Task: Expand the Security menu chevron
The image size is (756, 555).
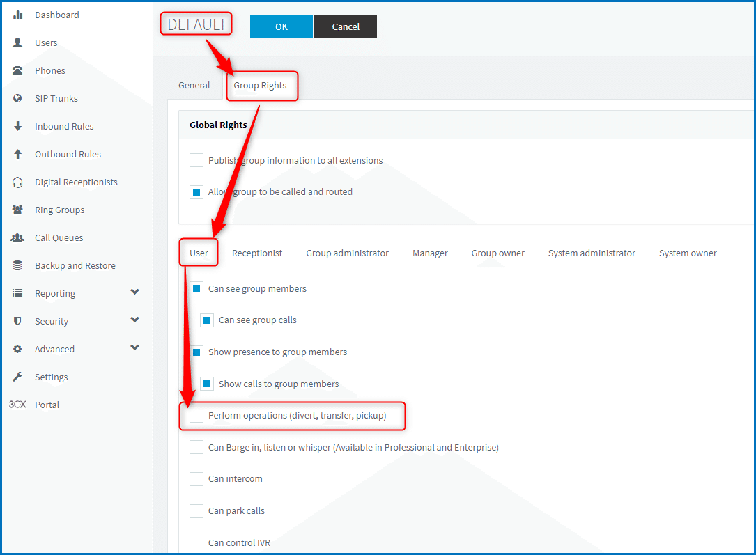Action: tap(135, 320)
